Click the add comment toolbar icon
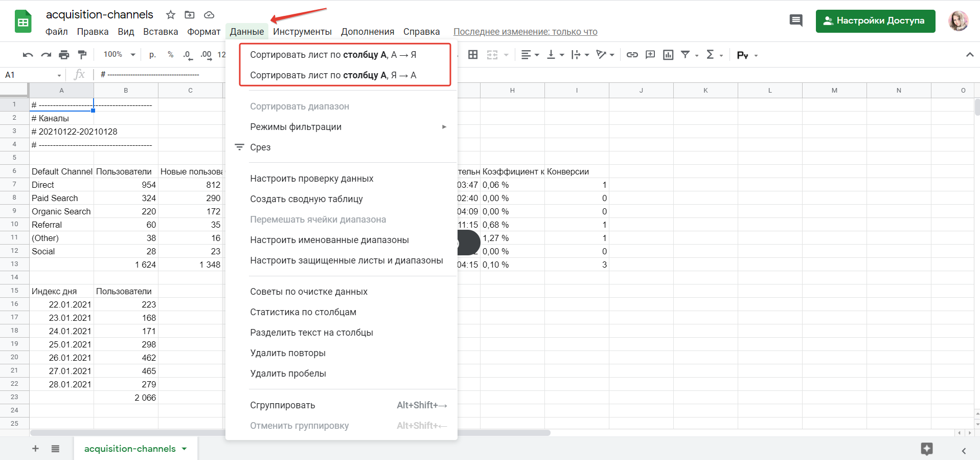This screenshot has width=980, height=460. coord(650,55)
